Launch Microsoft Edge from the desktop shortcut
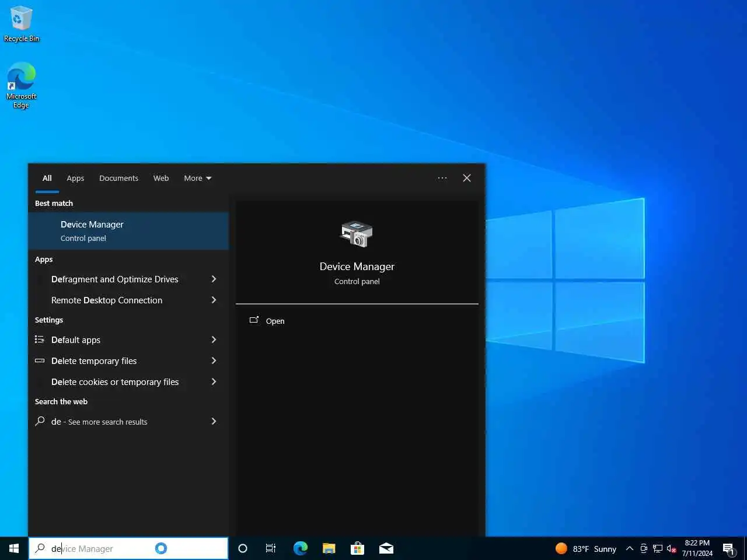Screen dimensions: 747x560 pyautogui.click(x=22, y=85)
